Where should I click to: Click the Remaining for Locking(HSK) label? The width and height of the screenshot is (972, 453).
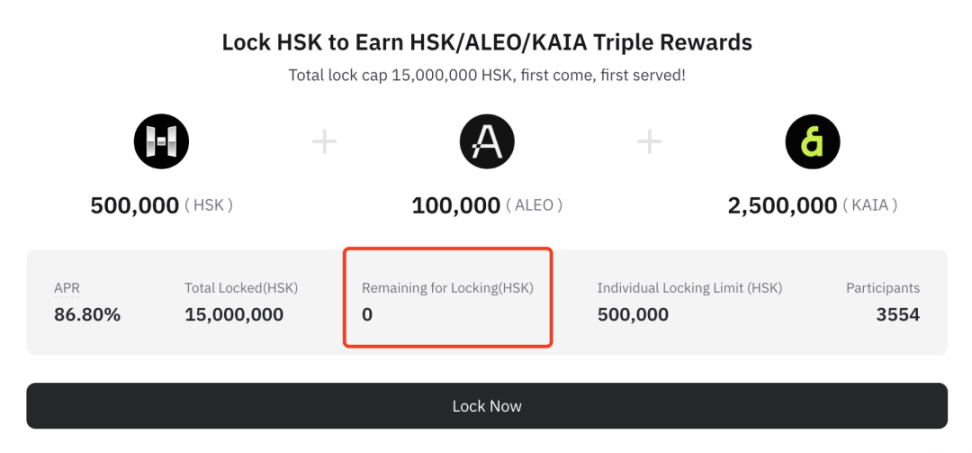pos(448,288)
